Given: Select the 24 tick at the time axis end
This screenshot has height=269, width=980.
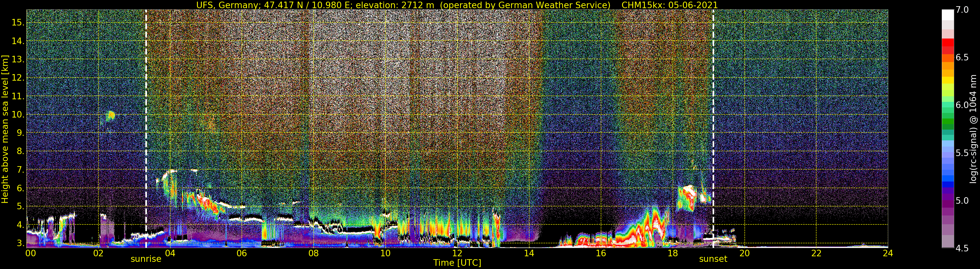Looking at the screenshot, I should pos(888,253).
